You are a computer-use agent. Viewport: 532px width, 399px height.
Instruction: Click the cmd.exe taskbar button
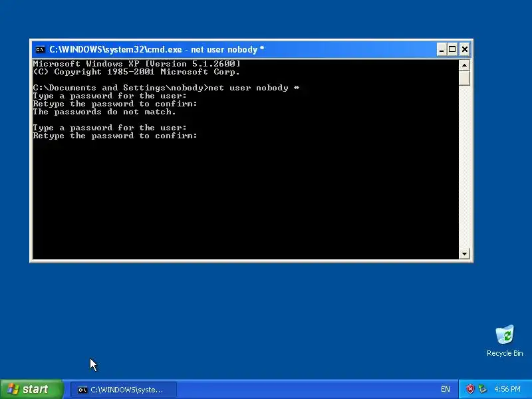[x=124, y=390]
